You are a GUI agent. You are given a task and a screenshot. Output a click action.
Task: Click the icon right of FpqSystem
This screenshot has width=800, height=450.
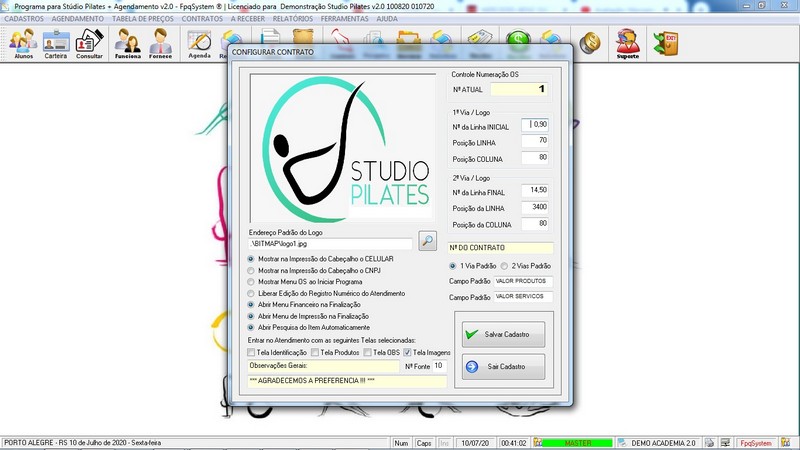[x=785, y=443]
